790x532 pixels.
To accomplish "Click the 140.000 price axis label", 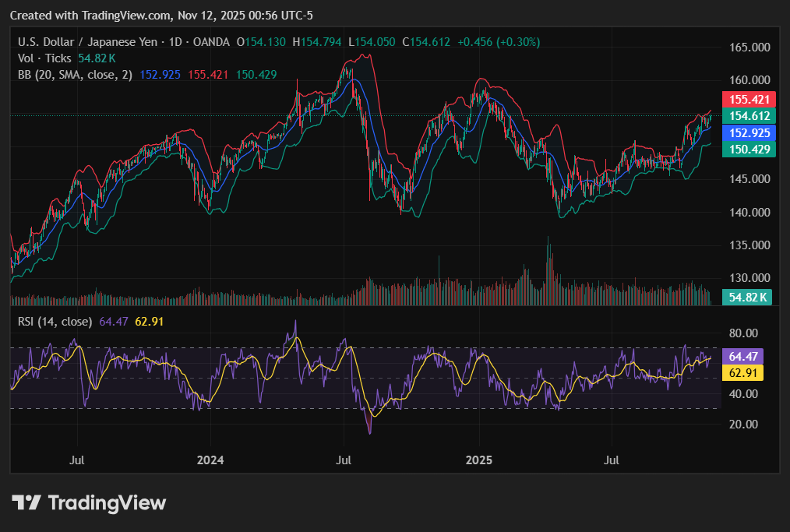I will click(749, 212).
